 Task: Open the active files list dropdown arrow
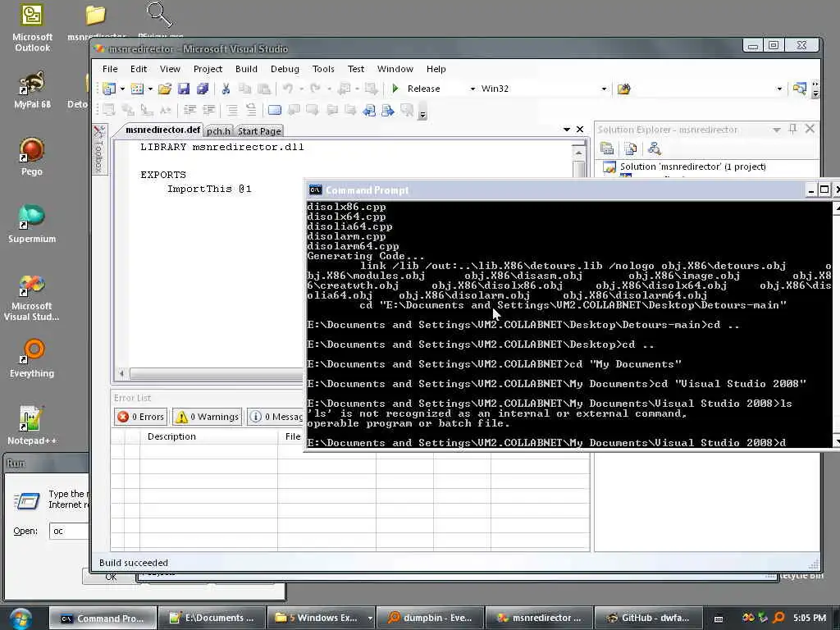click(x=567, y=129)
